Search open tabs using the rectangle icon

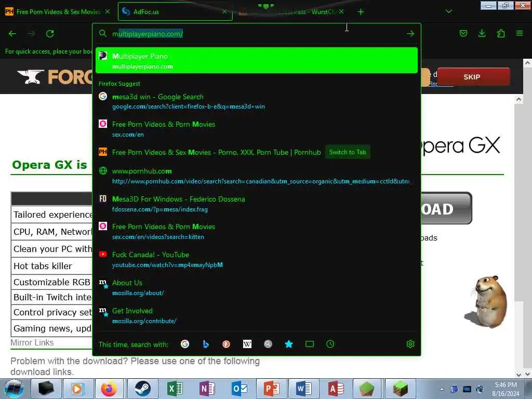(x=310, y=344)
